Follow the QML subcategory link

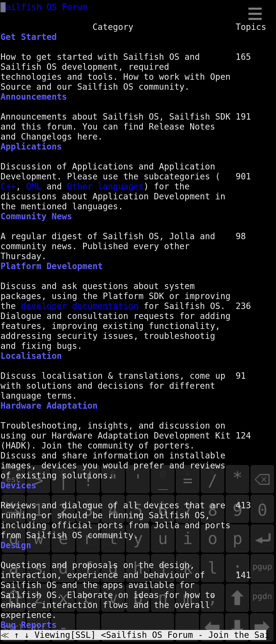pyautogui.click(x=34, y=186)
